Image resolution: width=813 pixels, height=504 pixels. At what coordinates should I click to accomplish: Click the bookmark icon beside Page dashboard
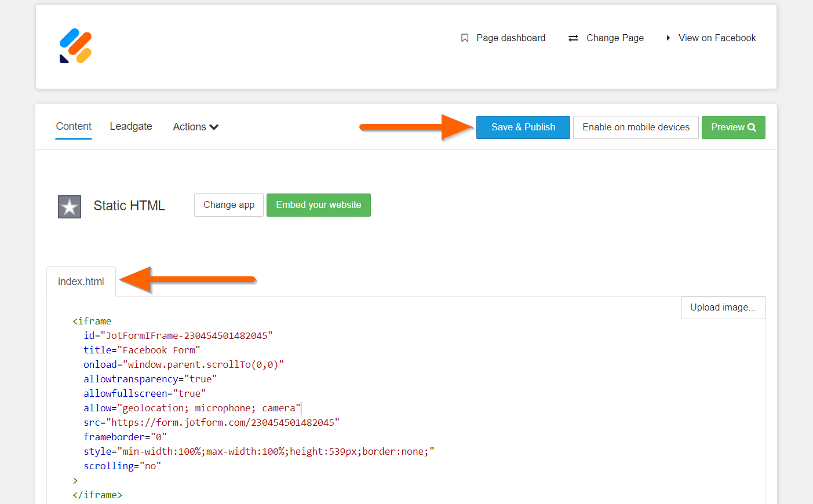pyautogui.click(x=464, y=38)
